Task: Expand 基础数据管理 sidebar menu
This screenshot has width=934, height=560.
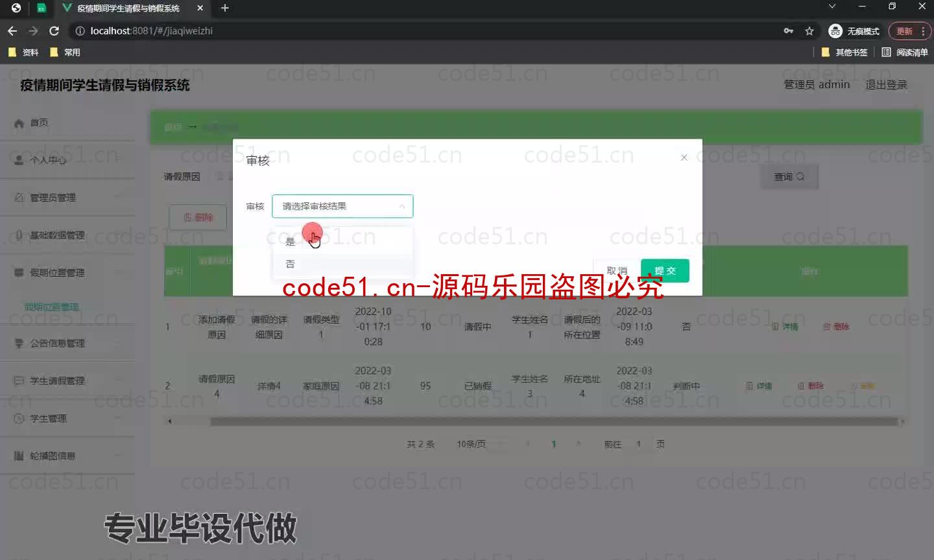Action: pyautogui.click(x=67, y=235)
